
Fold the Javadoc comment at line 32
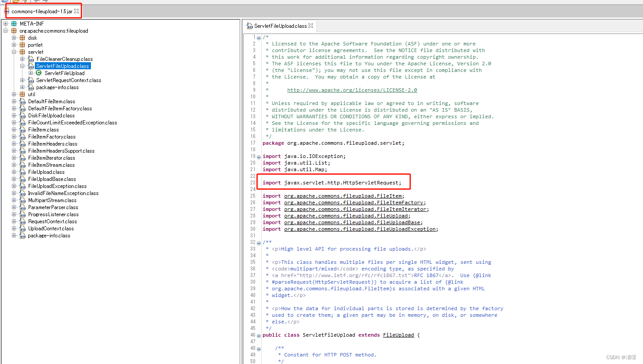point(259,243)
